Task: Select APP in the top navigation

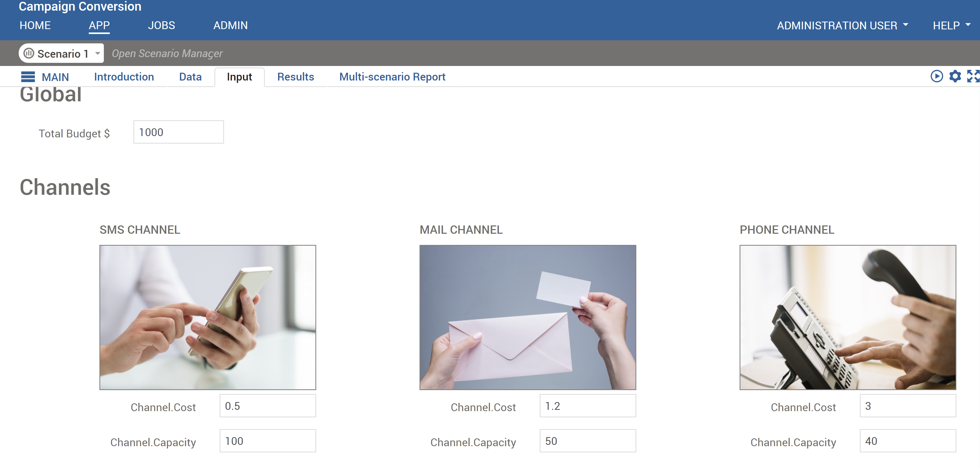Action: tap(99, 25)
